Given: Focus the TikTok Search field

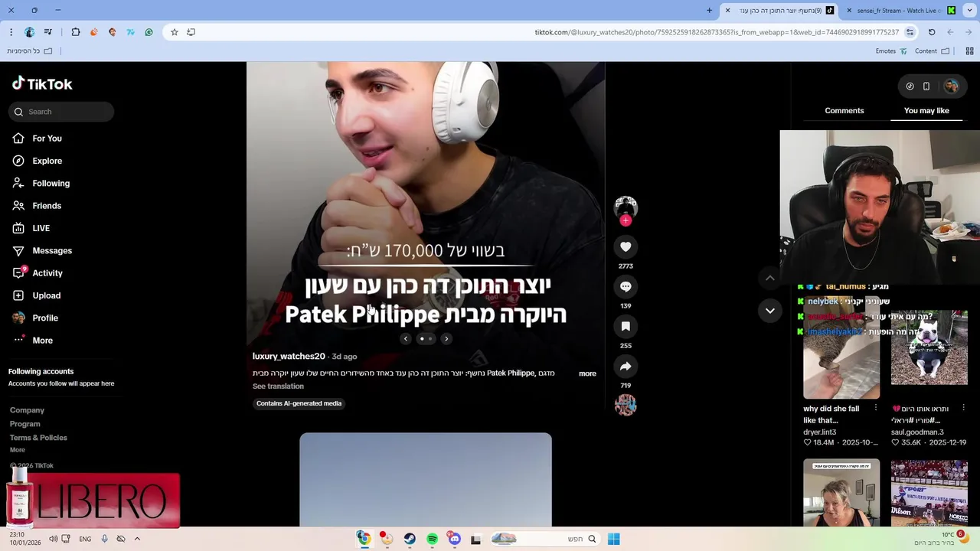Looking at the screenshot, I should (62, 112).
